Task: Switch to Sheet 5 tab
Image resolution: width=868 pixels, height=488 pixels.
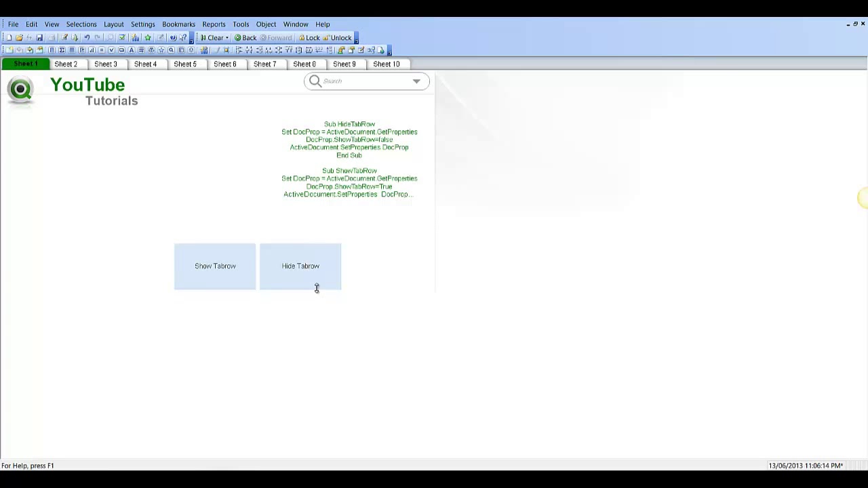Action: 185,64
